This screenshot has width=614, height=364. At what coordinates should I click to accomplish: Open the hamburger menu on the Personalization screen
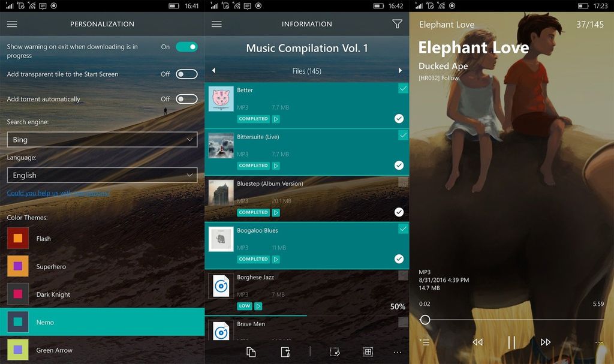[11, 24]
